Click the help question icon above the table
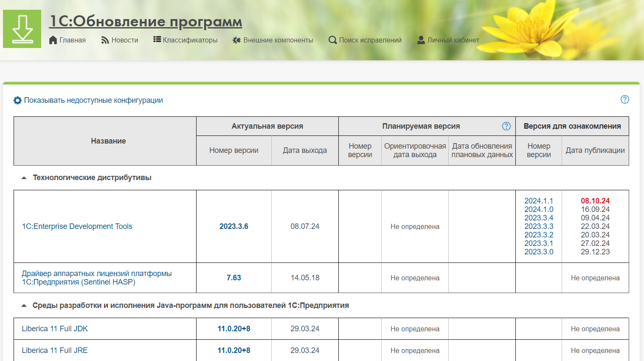 pos(625,99)
